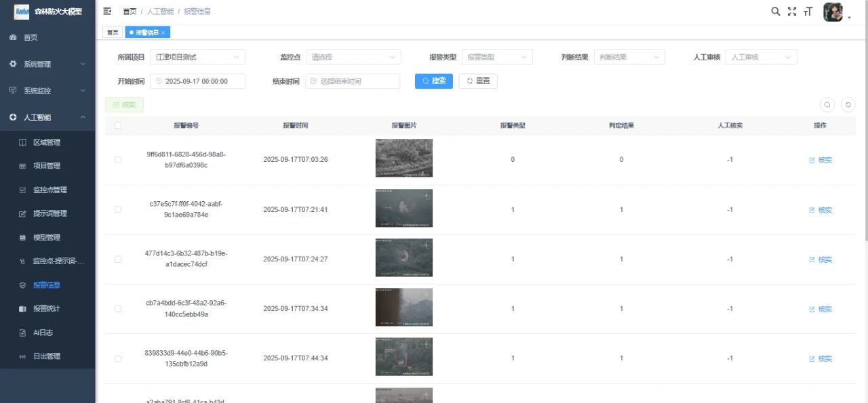Hide the search bar via round magnifier icon
This screenshot has width=868, height=403.
point(827,105)
